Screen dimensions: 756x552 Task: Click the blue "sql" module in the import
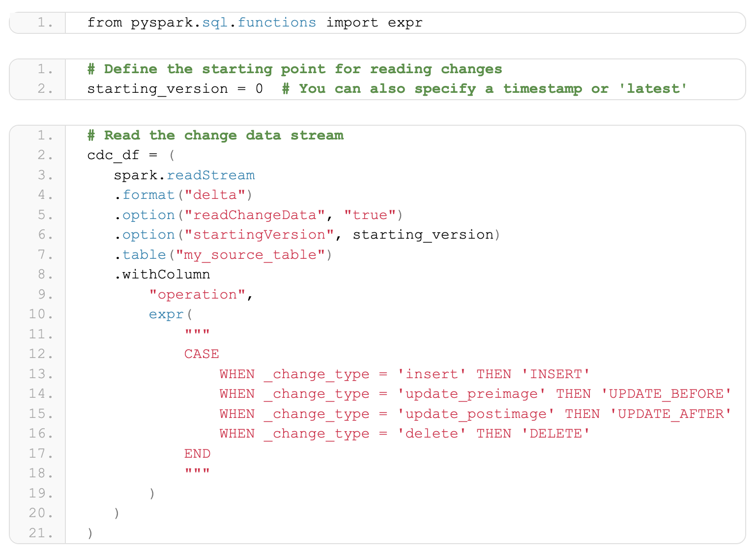215,23
